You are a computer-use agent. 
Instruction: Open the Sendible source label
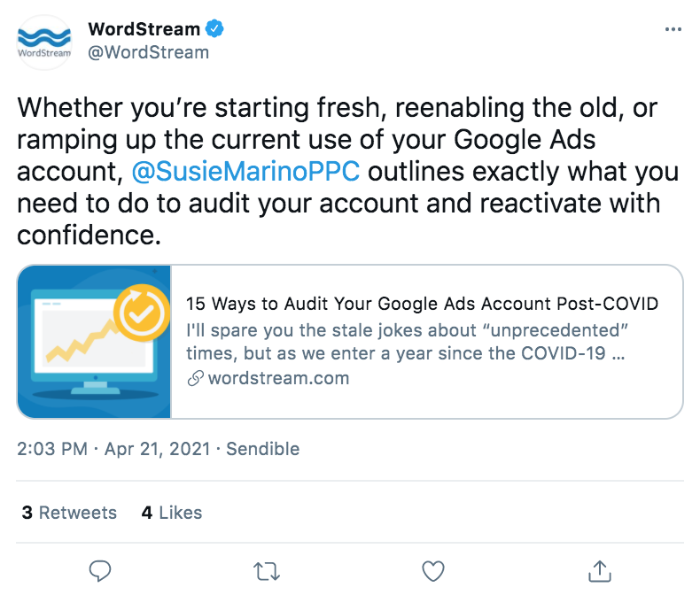[262, 449]
